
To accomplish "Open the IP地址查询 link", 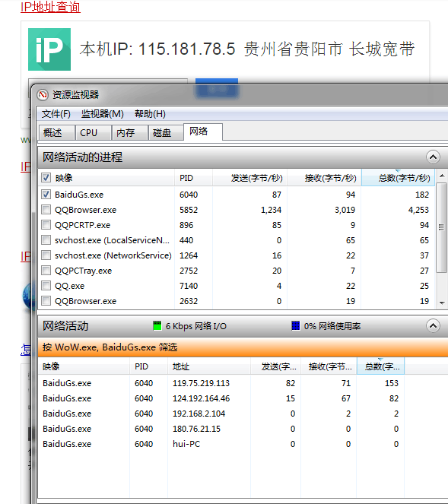I will [x=50, y=7].
